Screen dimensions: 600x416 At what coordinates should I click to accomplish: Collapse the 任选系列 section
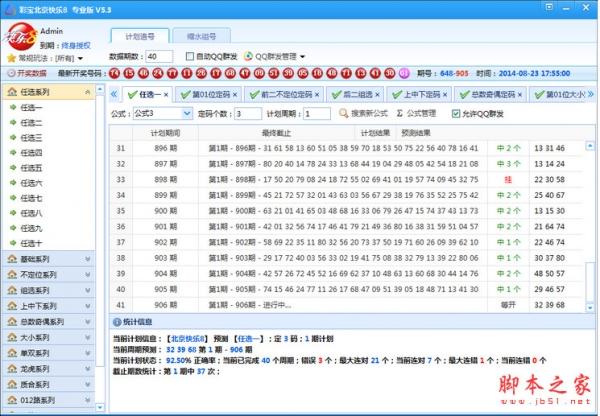88,92
